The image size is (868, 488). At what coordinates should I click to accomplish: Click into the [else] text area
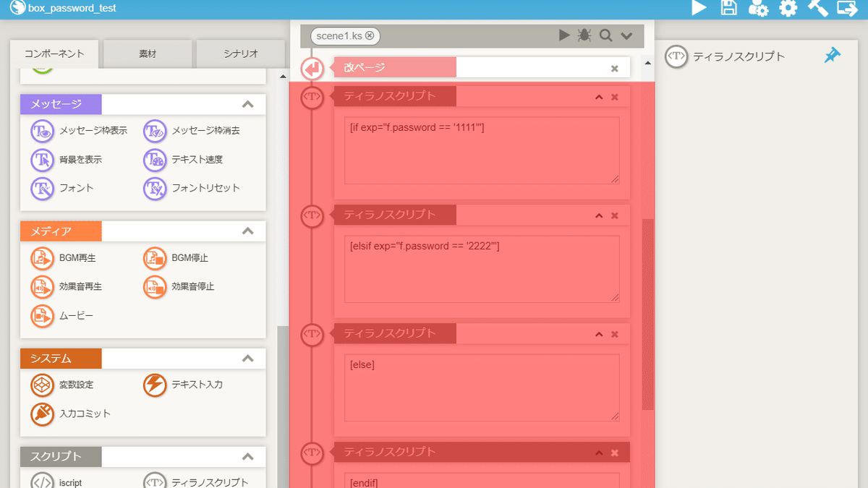pos(482,388)
